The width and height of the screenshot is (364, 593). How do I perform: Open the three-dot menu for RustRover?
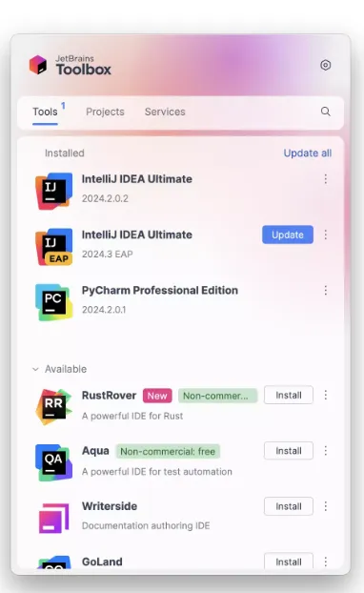(x=326, y=395)
